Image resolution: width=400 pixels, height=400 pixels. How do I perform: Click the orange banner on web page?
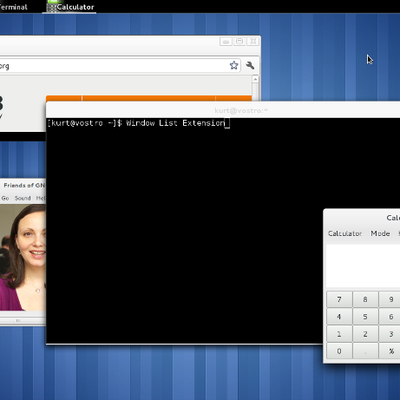point(149,98)
